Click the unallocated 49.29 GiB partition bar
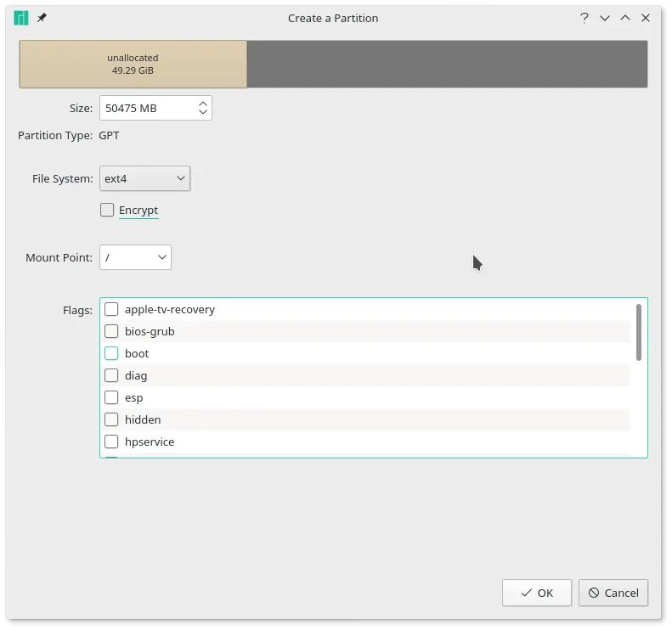The height and width of the screenshot is (630, 672). (133, 65)
